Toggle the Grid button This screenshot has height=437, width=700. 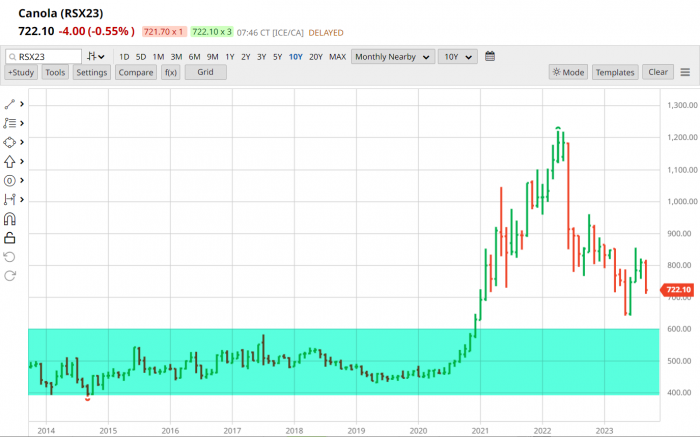205,72
